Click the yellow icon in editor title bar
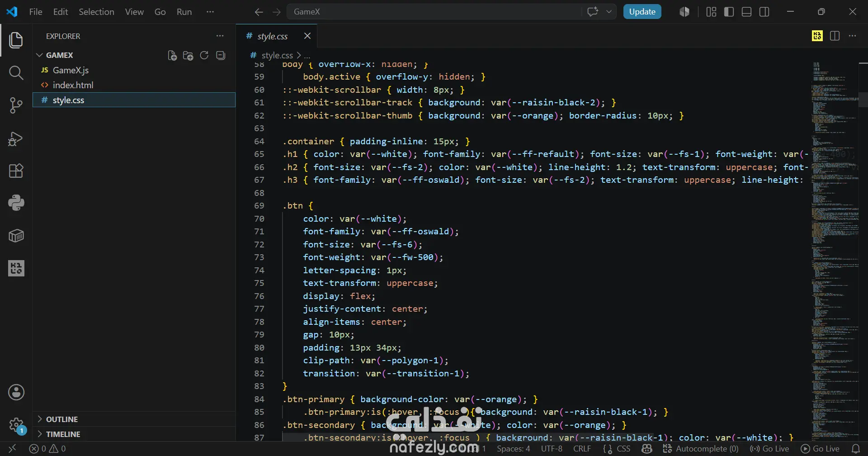868x456 pixels. pyautogui.click(x=817, y=36)
